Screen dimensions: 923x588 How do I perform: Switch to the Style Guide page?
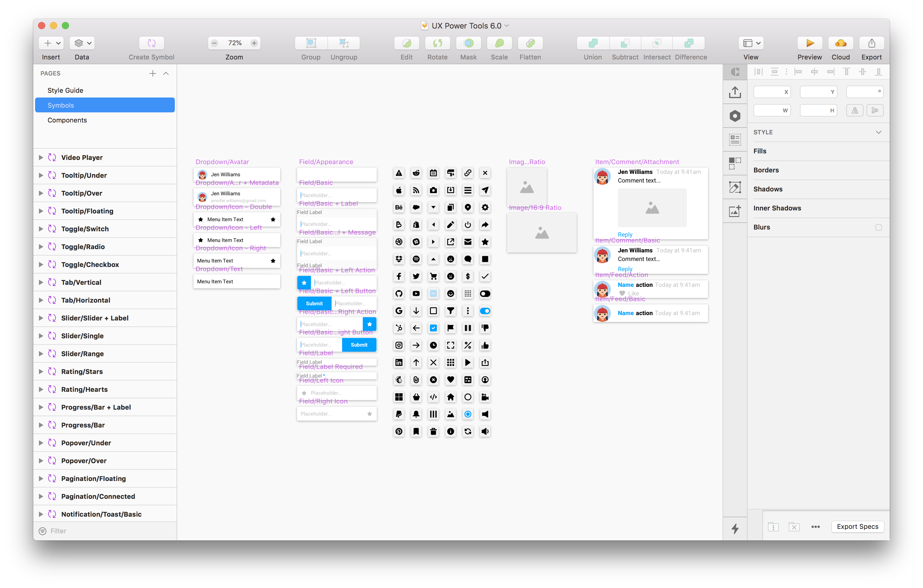[65, 90]
